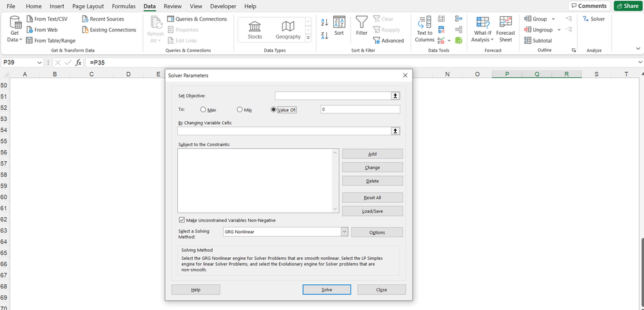The image size is (644, 310).
Task: Switch to the Developer tab
Action: click(223, 6)
